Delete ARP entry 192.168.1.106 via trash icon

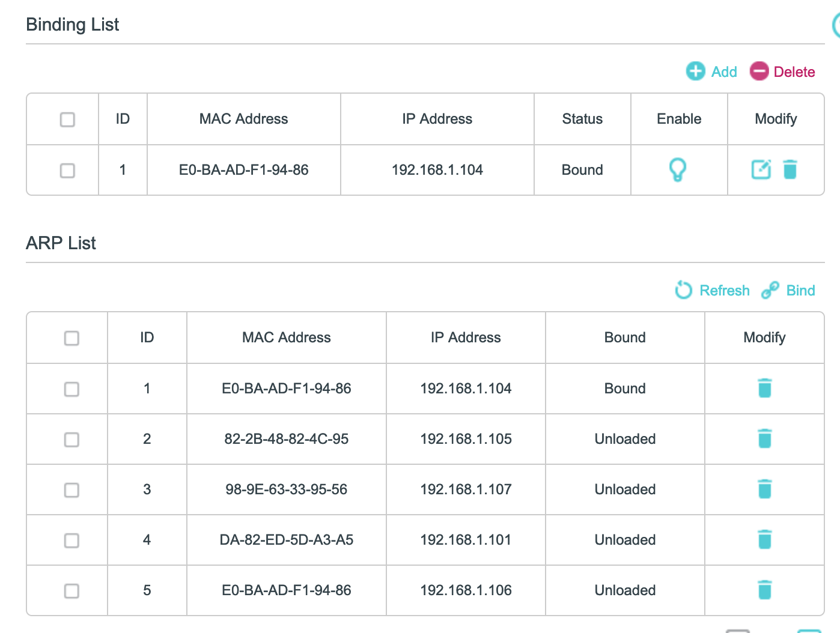764,590
